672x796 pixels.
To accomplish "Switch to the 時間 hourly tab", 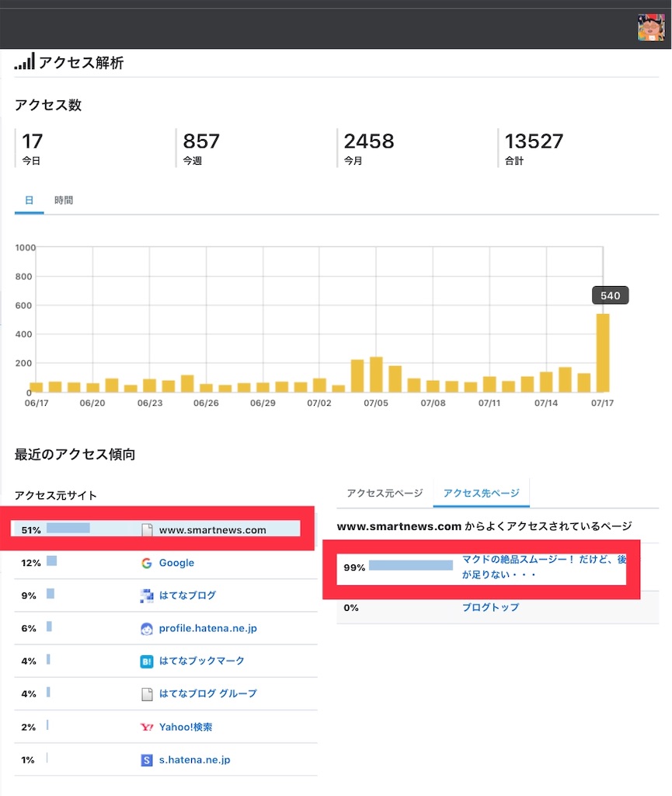I will (x=64, y=201).
